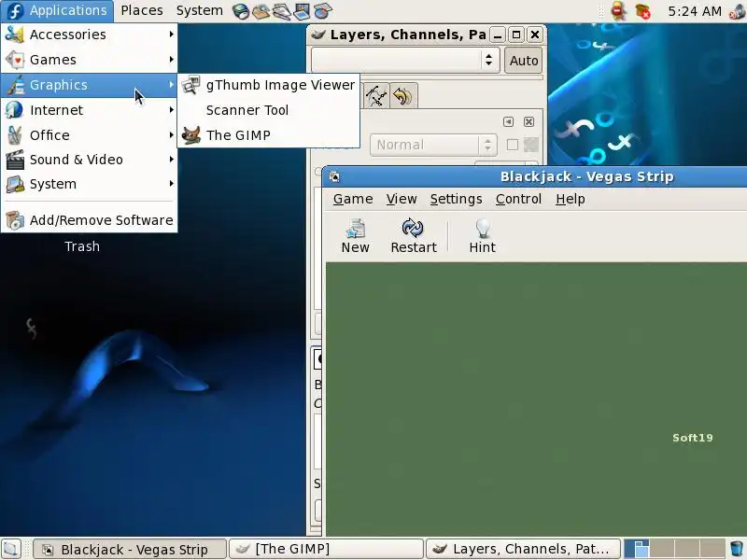Click the Accessories category icon
Viewport: 747px width, 560px height.
15,35
